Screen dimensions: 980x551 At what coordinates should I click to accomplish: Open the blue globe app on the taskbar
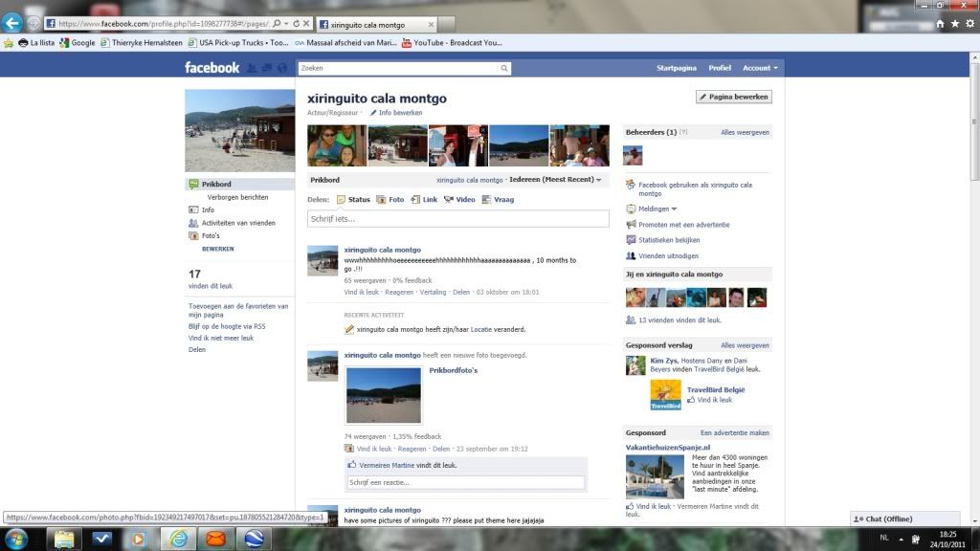point(254,539)
